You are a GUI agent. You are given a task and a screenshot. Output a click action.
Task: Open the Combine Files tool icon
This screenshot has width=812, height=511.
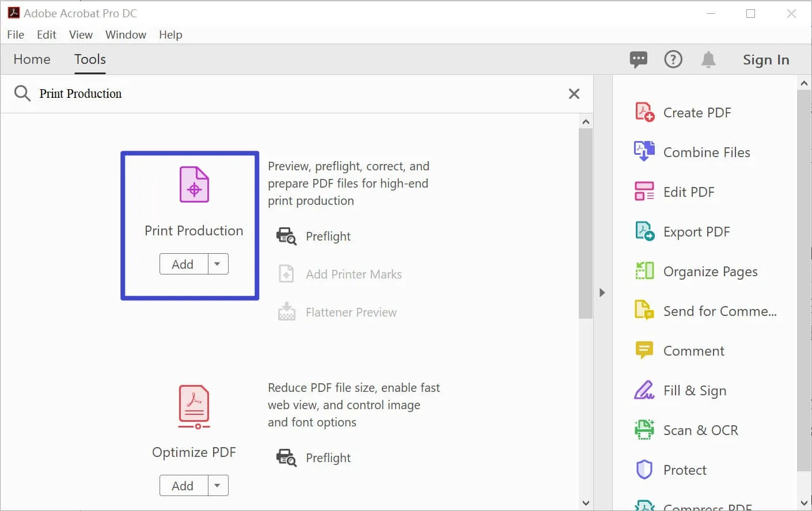[644, 152]
